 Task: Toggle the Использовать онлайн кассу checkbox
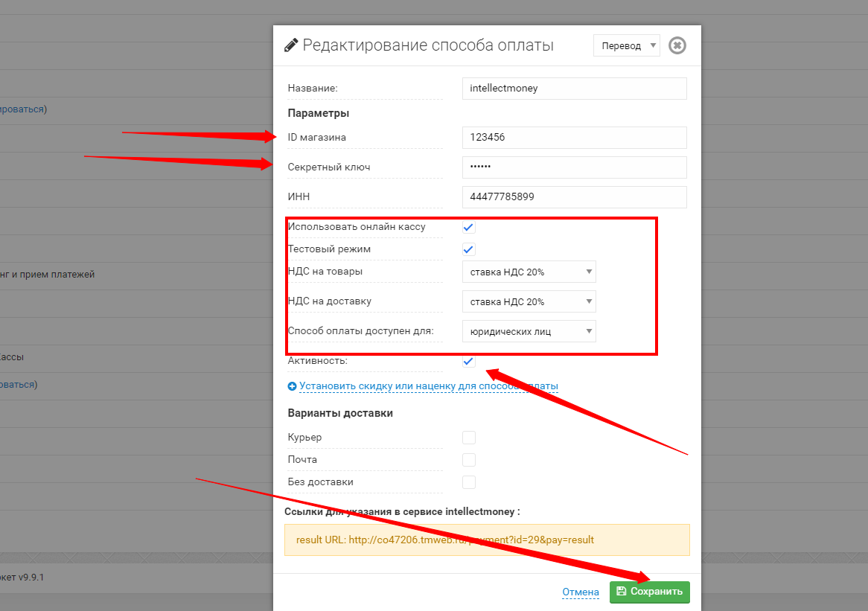(469, 227)
